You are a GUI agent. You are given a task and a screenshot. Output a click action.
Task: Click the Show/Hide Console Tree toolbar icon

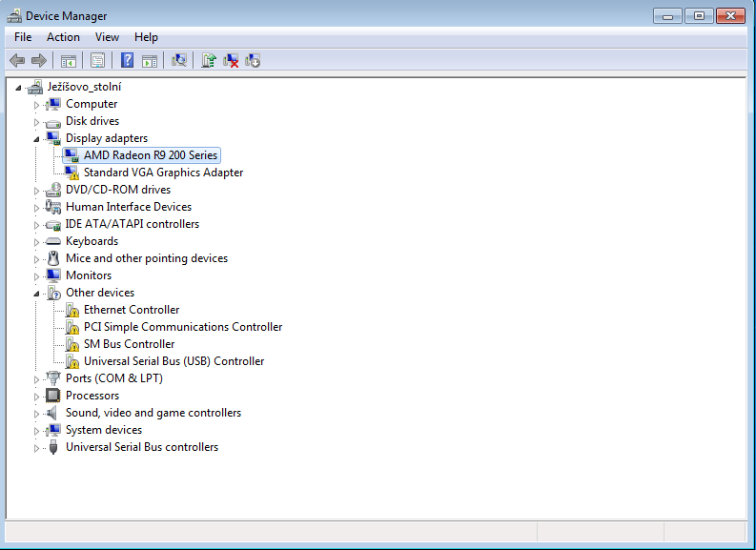tap(69, 60)
